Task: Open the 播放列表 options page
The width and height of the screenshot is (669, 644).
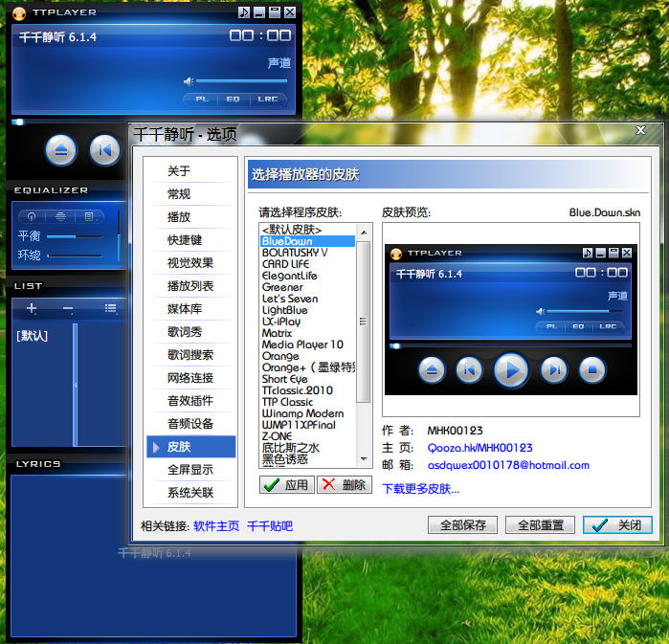Action: (191, 286)
